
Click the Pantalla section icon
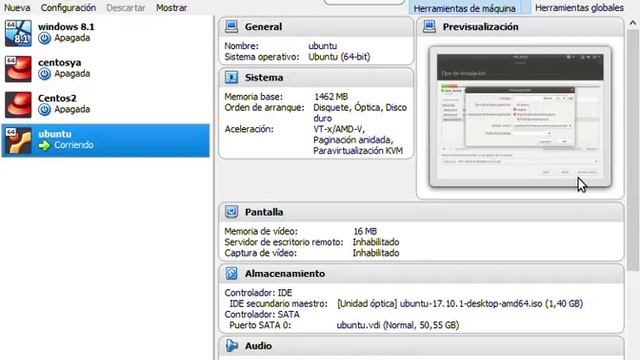(231, 212)
